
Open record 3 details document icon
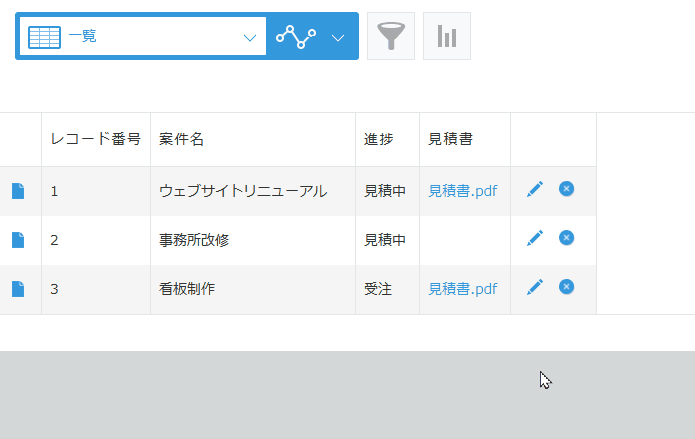(x=18, y=289)
